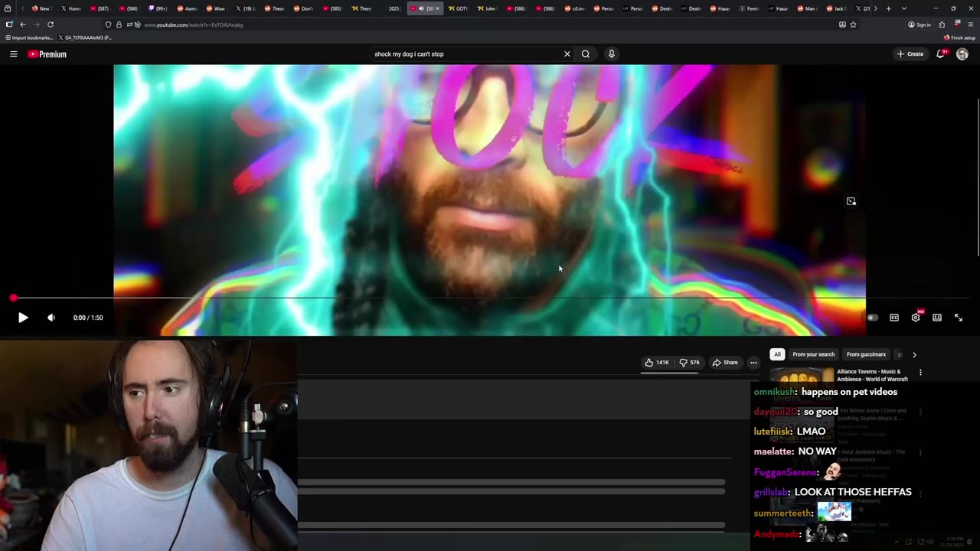This screenshot has width=980, height=551.
Task: Expand more filter chips with the right chevron
Action: pyautogui.click(x=914, y=354)
